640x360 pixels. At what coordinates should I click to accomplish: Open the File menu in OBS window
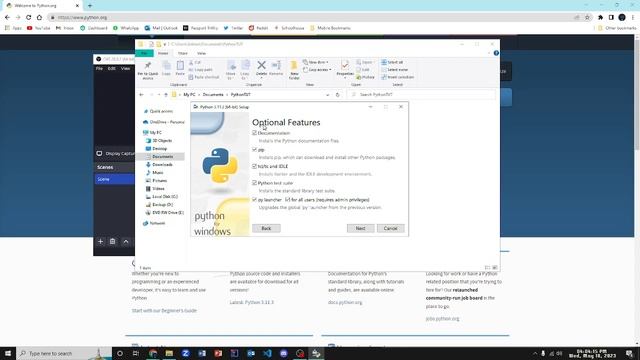pyautogui.click(x=99, y=69)
